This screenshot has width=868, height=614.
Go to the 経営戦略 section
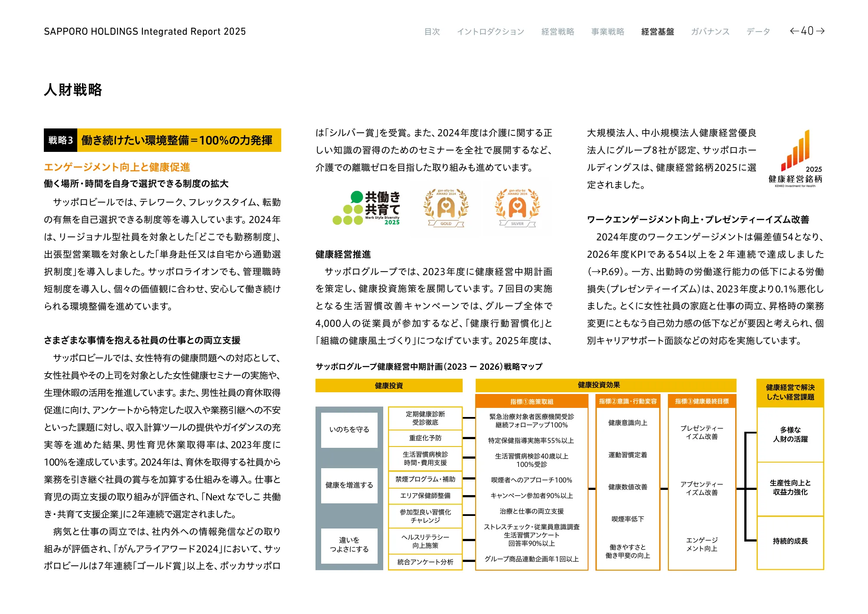558,32
